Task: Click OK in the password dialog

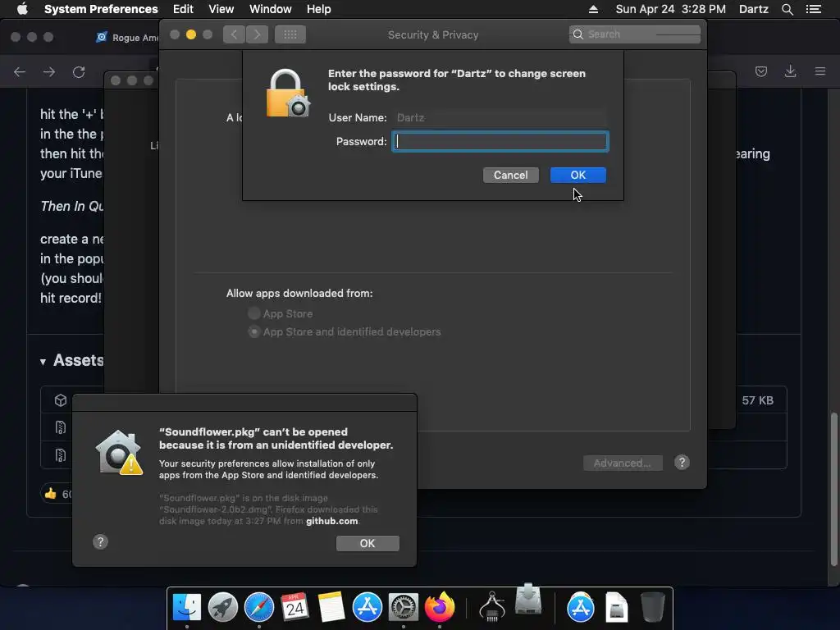Action: 578,176
